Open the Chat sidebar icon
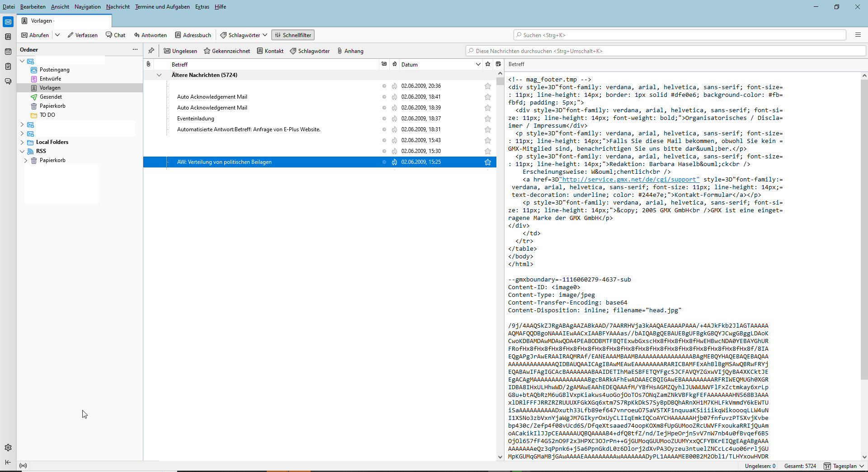 pyautogui.click(x=8, y=81)
